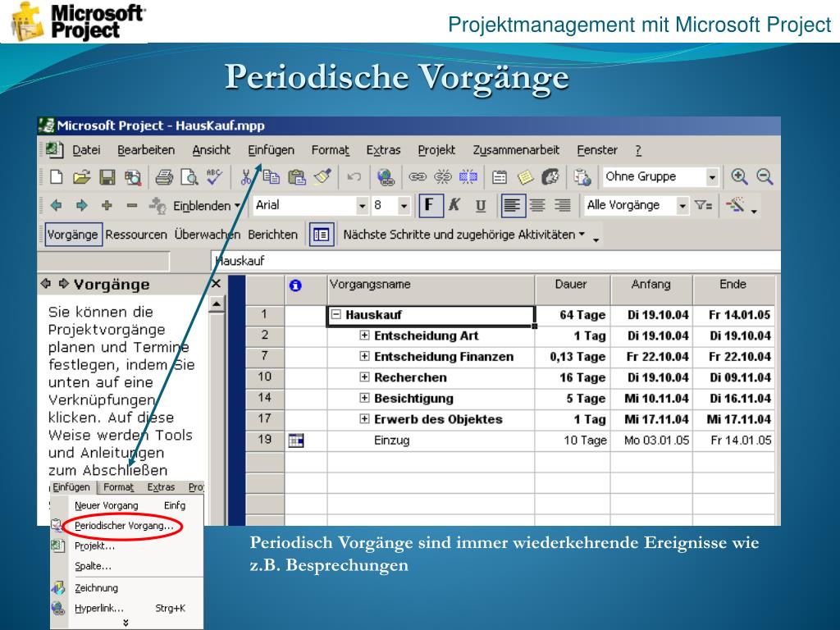Open the Bearbeiten menu
Screen dimensions: 840x630
coord(146,151)
